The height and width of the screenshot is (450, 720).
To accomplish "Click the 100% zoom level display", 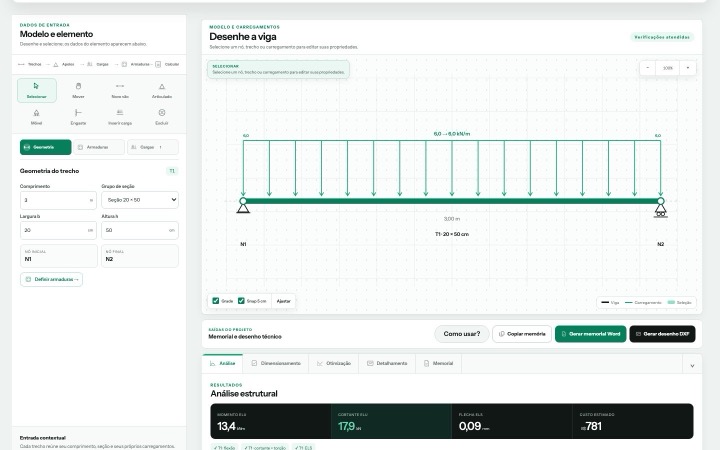I will [x=668, y=68].
